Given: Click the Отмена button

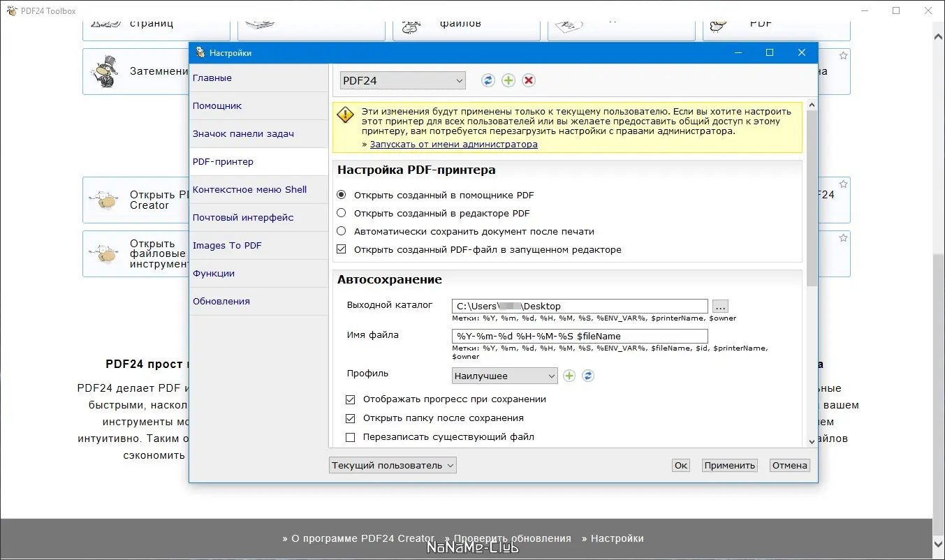Looking at the screenshot, I should point(790,465).
